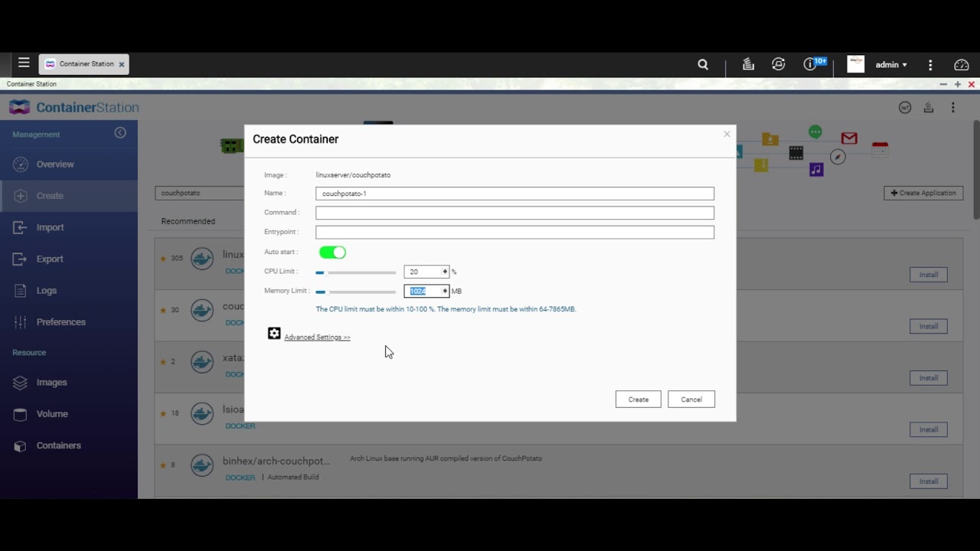This screenshot has width=980, height=551.
Task: Open the dashboard gauge icon
Action: (962, 65)
